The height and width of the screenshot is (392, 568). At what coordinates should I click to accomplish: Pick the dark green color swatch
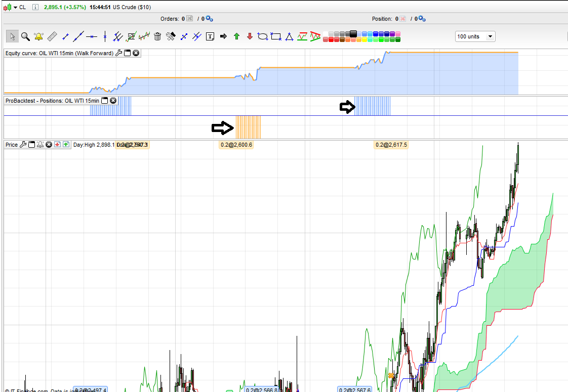(398, 39)
